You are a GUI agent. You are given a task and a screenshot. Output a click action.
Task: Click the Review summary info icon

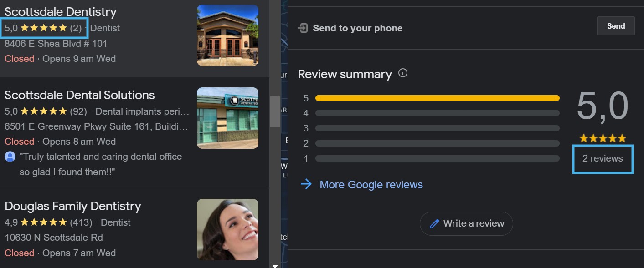[403, 73]
